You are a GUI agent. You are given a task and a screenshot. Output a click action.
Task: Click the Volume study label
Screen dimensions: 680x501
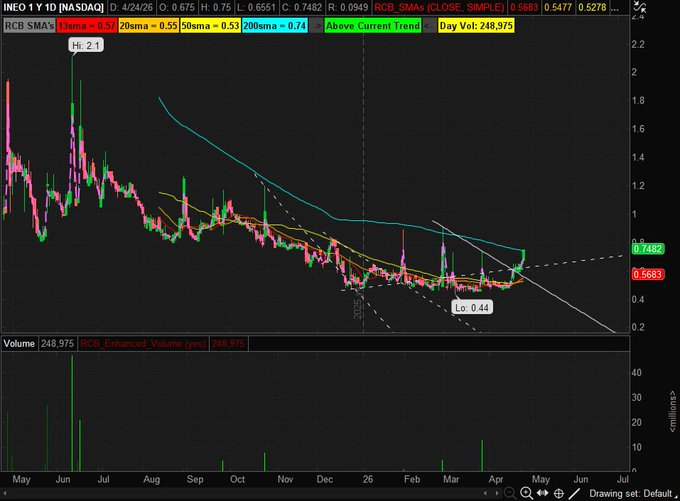pos(19,344)
